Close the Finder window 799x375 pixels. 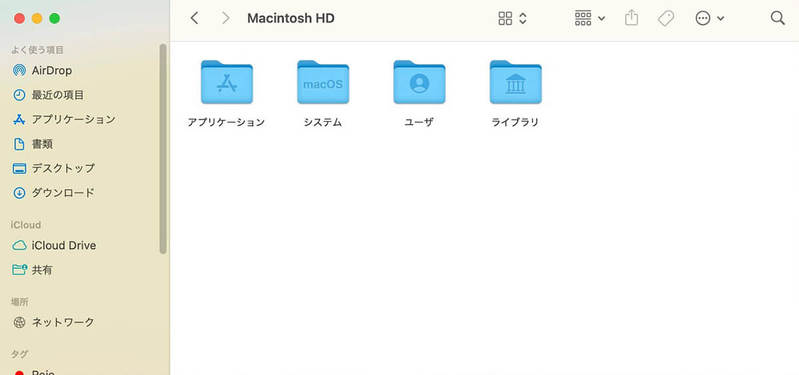(x=19, y=18)
